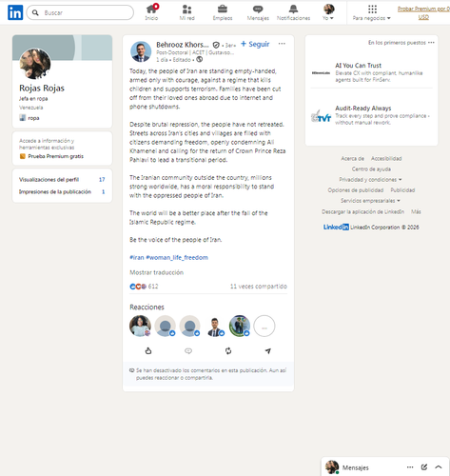
Task: Open Opciones de publicidad link
Action: click(x=356, y=190)
